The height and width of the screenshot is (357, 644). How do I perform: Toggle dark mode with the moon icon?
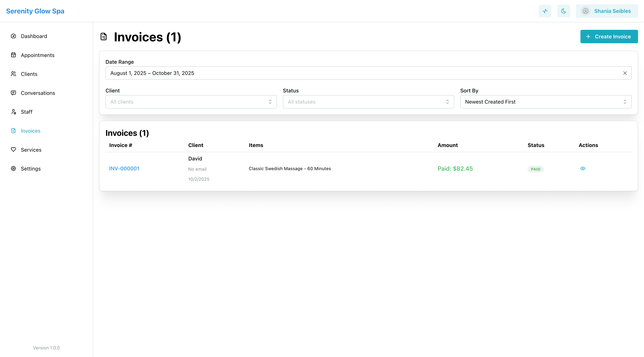tap(563, 11)
